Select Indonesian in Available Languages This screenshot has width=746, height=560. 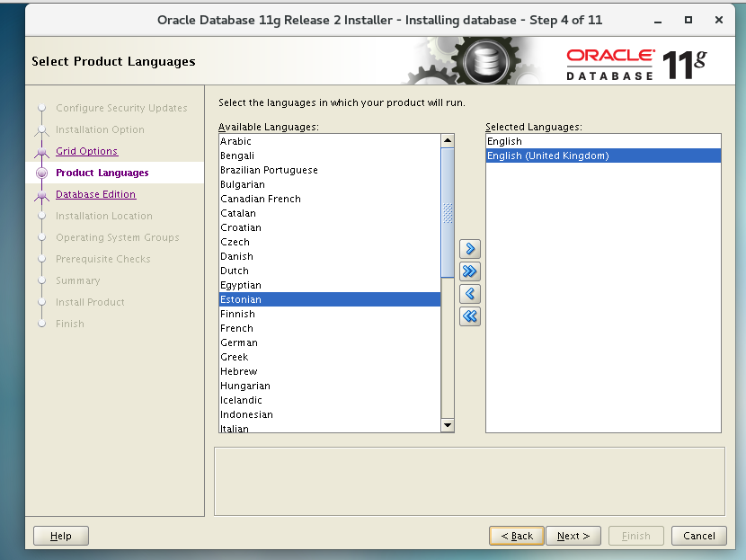pos(330,414)
